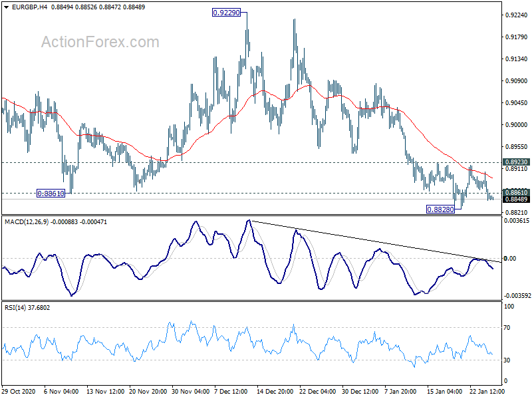The height and width of the screenshot is (399, 532).
Task: Select the 0.90000 price axis value
Action: 517,125
